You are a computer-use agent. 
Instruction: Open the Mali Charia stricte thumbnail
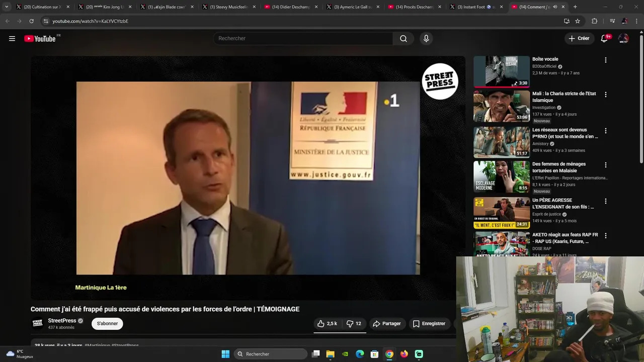[502, 106]
